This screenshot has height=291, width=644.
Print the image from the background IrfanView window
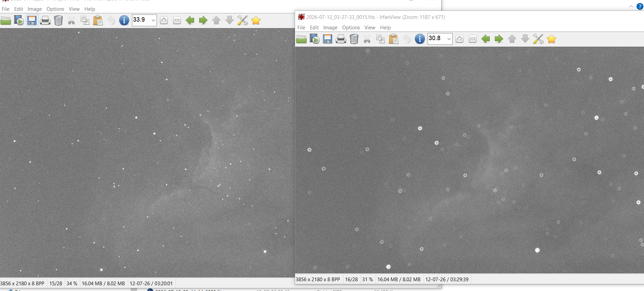(x=45, y=21)
